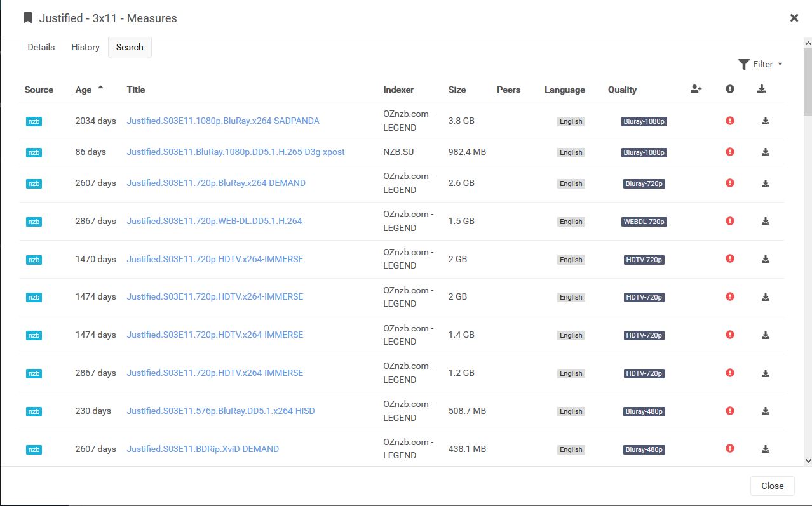Close the dialog with the X
Viewport: 812px width, 506px height.
tap(794, 18)
